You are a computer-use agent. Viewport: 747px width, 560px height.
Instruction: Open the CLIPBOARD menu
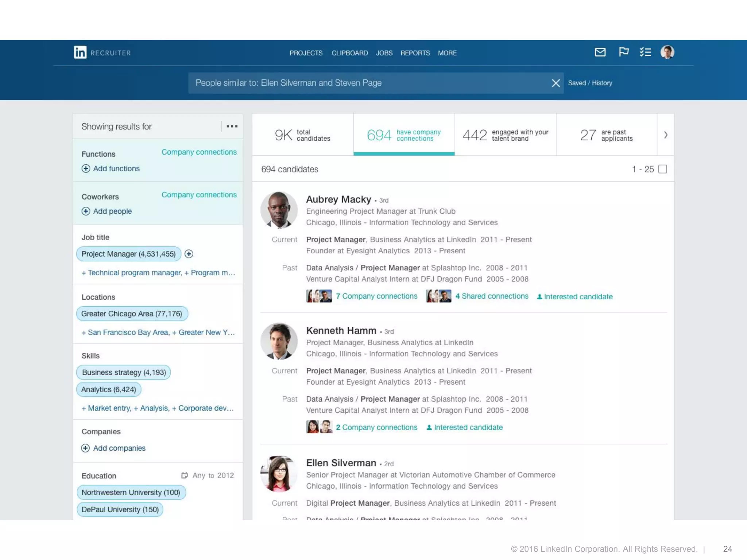click(x=350, y=53)
